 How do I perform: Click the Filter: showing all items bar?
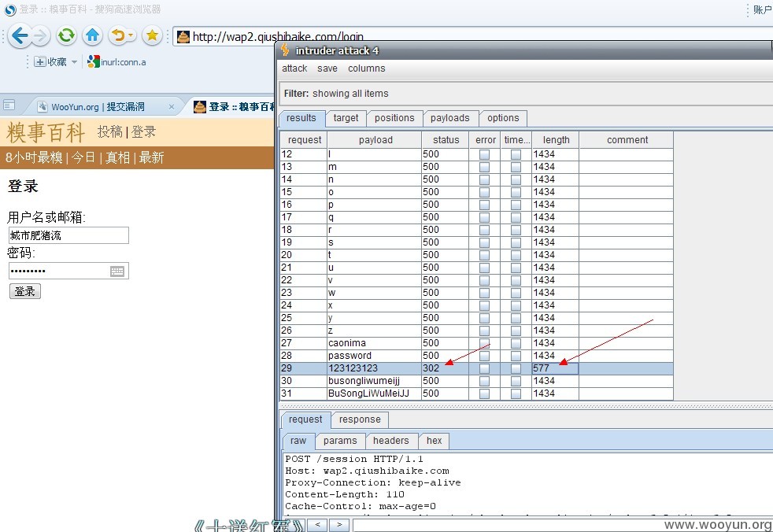click(526, 94)
